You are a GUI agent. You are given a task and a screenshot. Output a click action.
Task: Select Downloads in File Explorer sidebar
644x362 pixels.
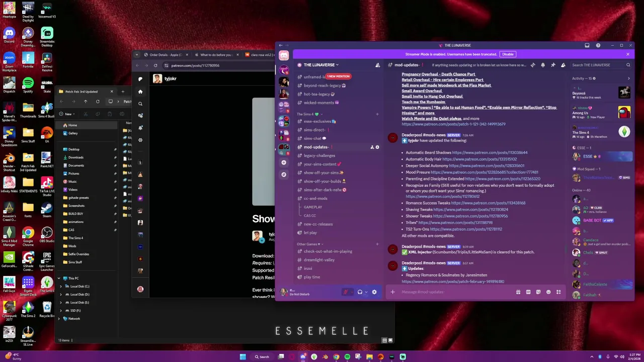tap(76, 157)
